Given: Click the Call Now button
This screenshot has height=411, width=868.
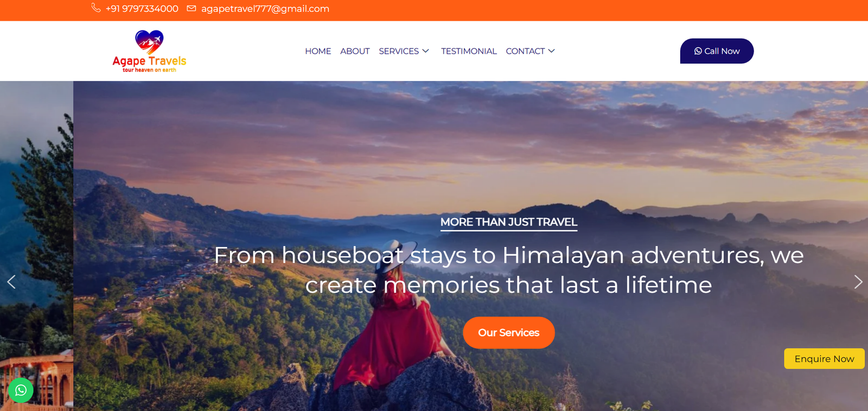Looking at the screenshot, I should (717, 51).
